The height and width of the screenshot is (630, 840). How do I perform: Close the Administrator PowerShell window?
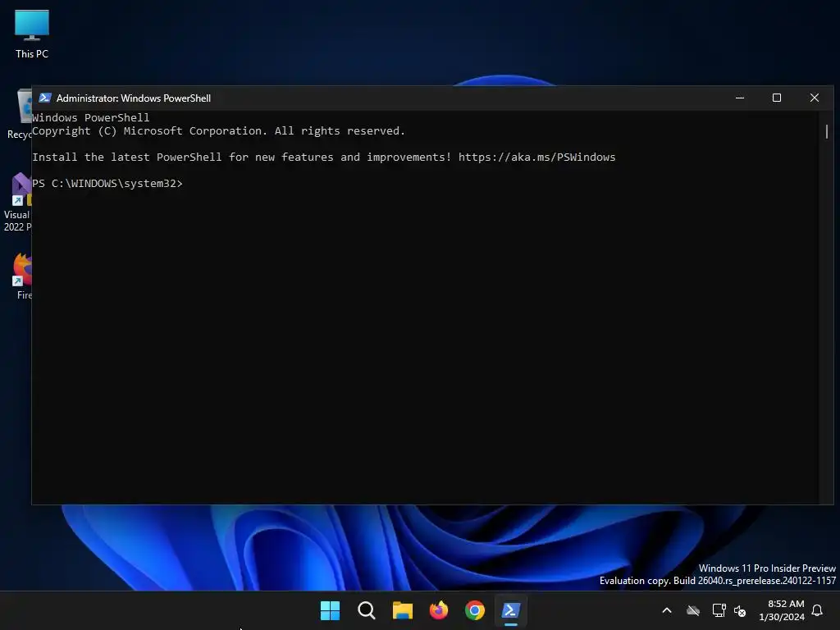[x=815, y=98]
